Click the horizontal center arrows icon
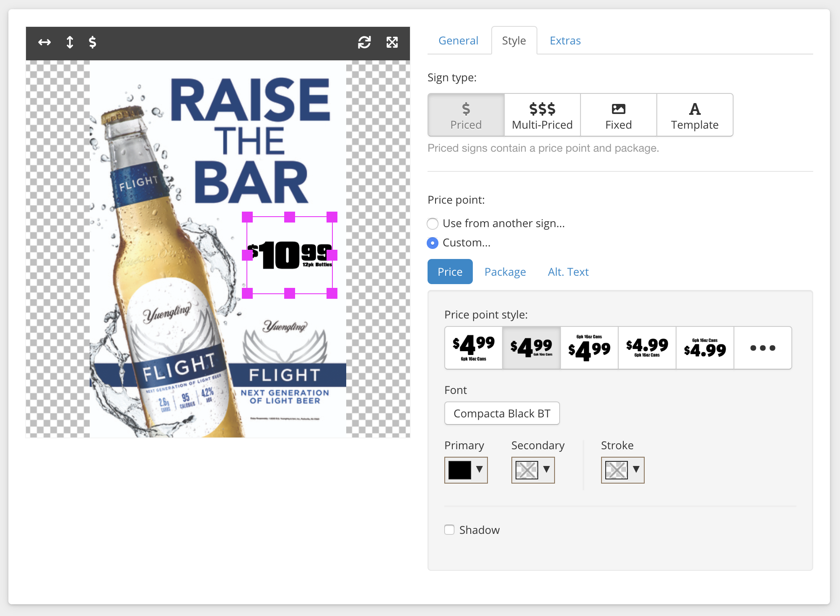The image size is (840, 616). [44, 42]
